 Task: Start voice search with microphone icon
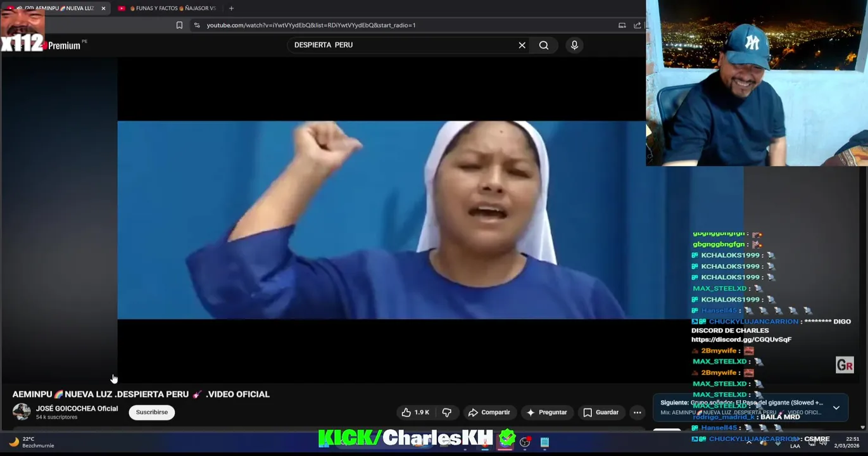coord(574,45)
